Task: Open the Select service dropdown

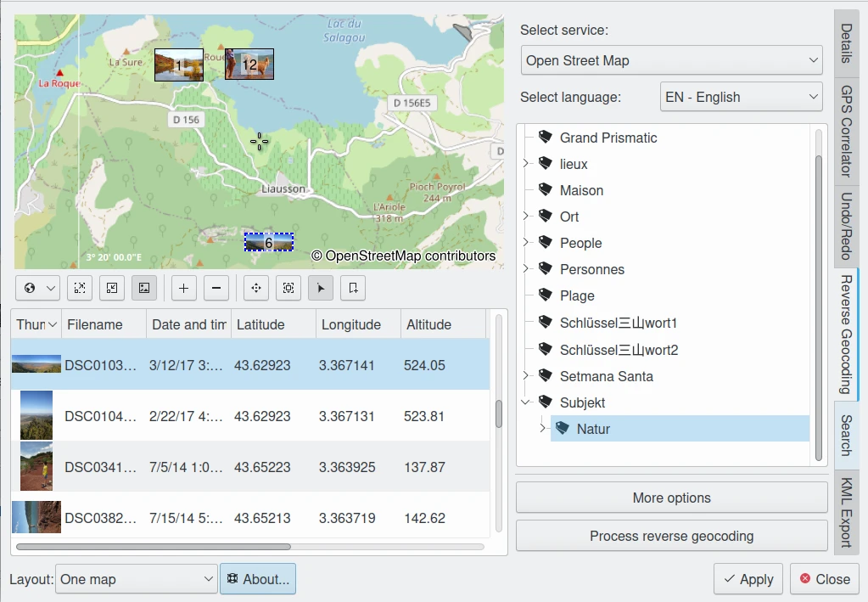Action: 671,60
